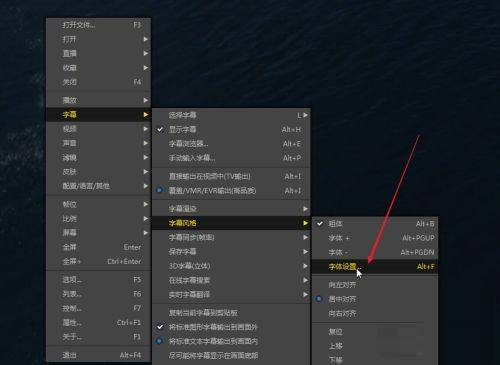Click the highlighted 字幕风格 entry
This screenshot has height=365, width=500.
(x=231, y=223)
